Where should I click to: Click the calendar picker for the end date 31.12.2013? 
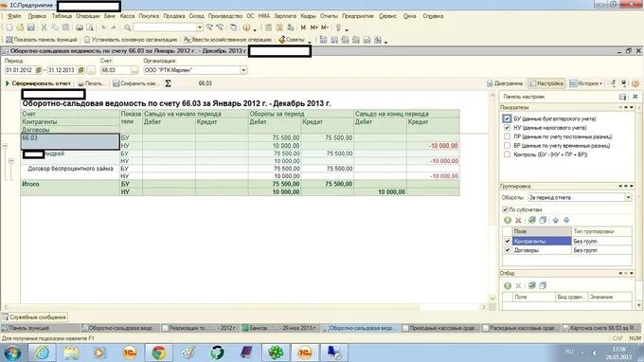(80, 70)
